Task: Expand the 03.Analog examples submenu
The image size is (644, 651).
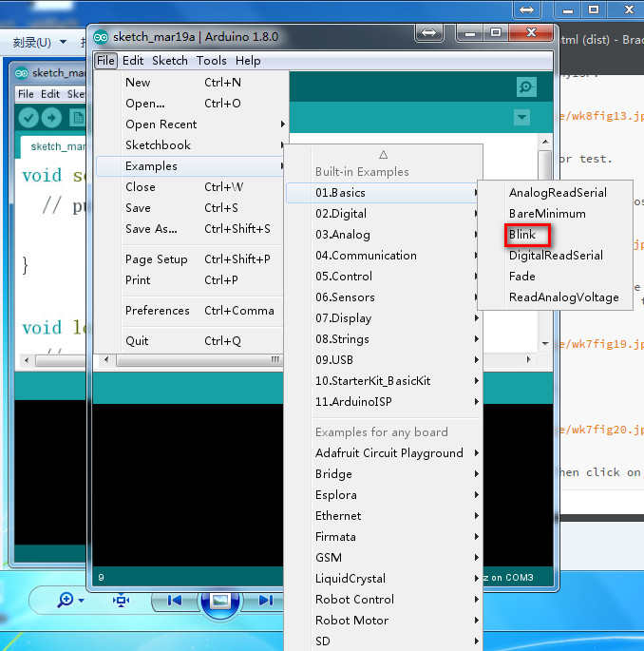Action: click(x=384, y=235)
